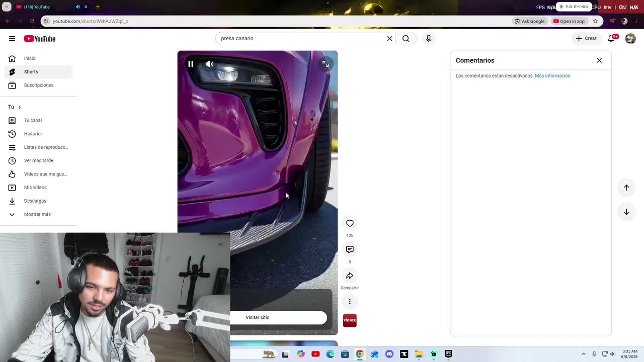Viewport: 644px width, 362px height.
Task: Open a new Chrome tab
Action: coord(98,7)
